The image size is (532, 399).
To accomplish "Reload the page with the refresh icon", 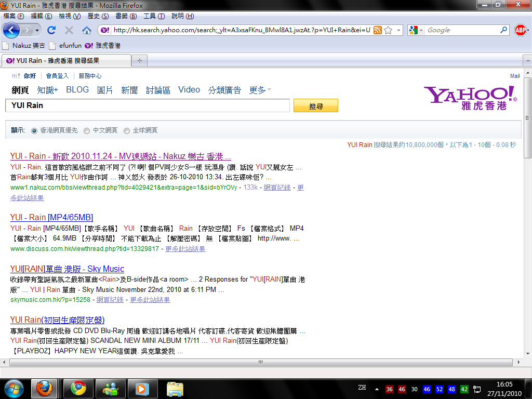I will tap(51, 30).
